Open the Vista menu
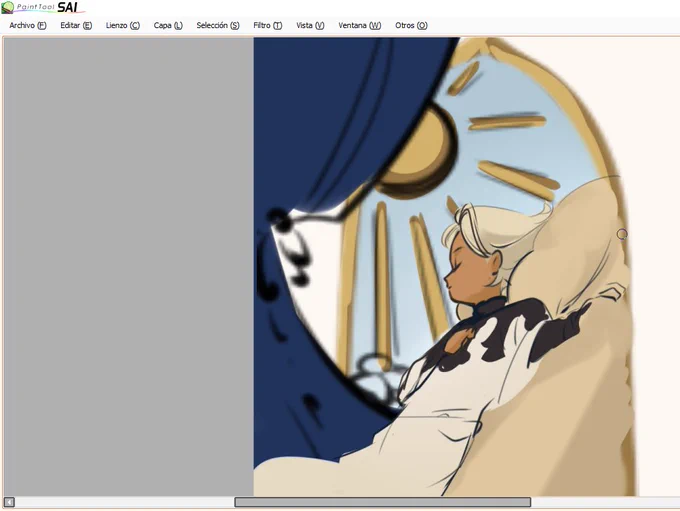The height and width of the screenshot is (511, 680). (x=310, y=26)
